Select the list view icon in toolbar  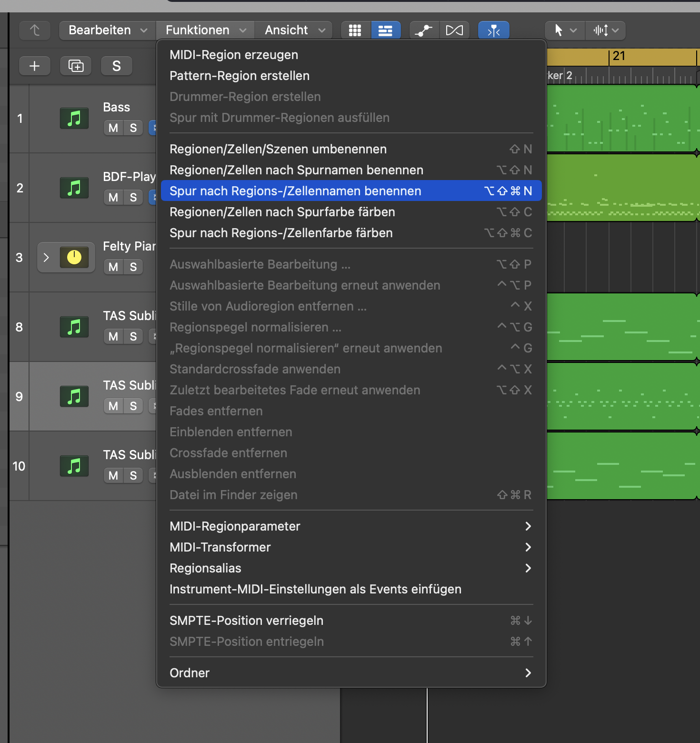coord(385,30)
